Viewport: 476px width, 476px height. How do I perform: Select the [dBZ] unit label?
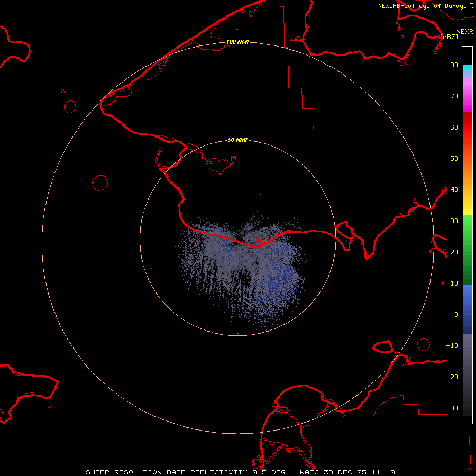tap(449, 36)
